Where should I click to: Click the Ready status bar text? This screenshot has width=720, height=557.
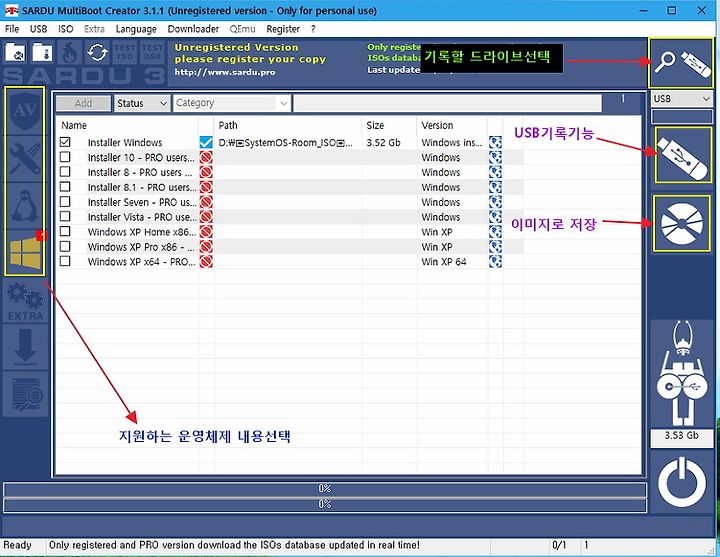[x=17, y=545]
